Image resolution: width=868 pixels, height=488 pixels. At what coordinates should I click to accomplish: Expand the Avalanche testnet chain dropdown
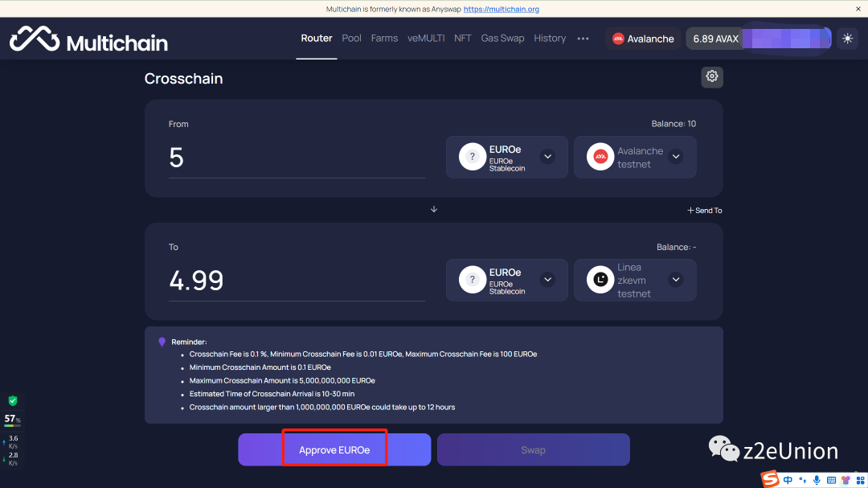click(675, 157)
